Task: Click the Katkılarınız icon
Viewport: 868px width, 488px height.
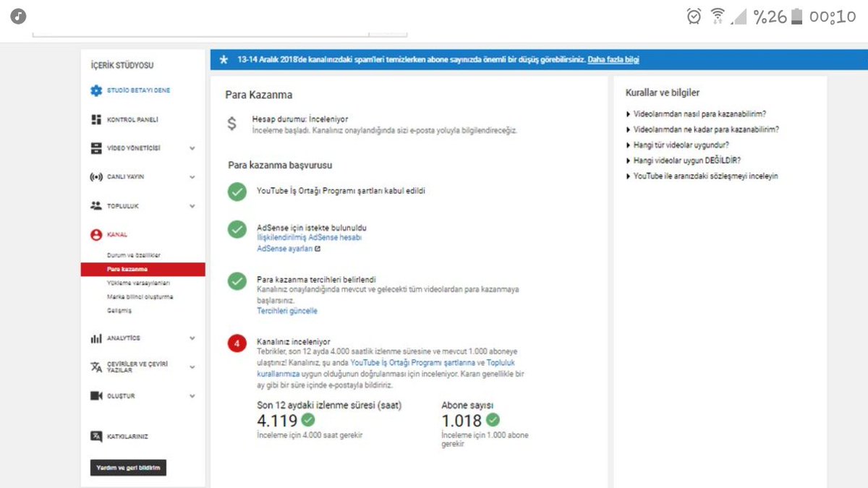Action: 96,437
